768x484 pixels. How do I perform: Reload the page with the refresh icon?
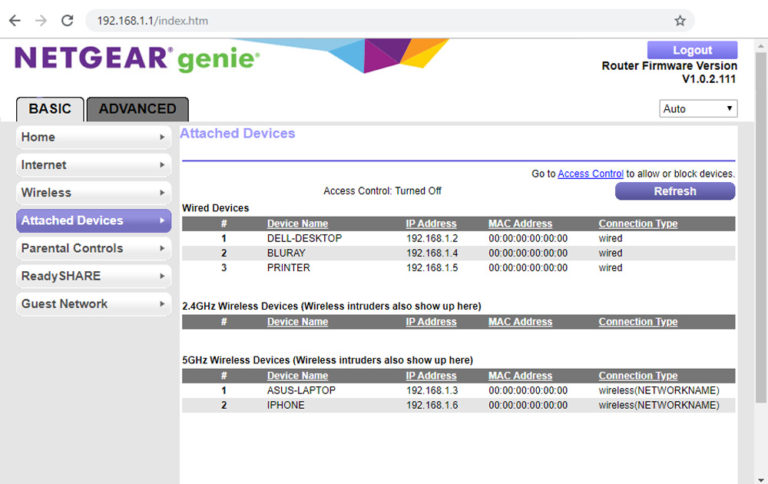(x=68, y=21)
